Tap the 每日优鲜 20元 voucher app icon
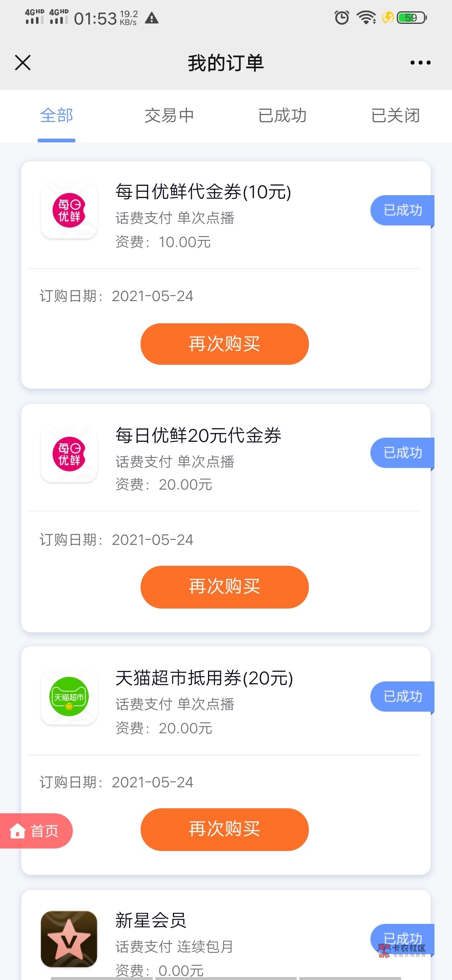Screen dimensions: 452x980 [x=69, y=454]
